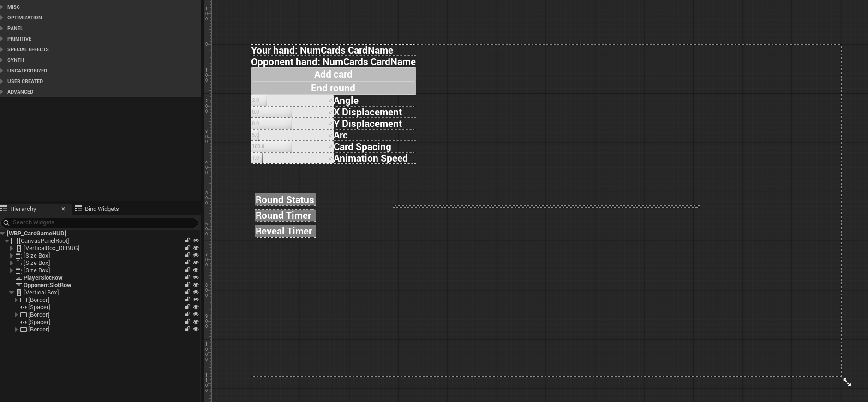Image resolution: width=868 pixels, height=402 pixels.
Task: Click the Search Widgets input field
Action: pyautogui.click(x=102, y=222)
